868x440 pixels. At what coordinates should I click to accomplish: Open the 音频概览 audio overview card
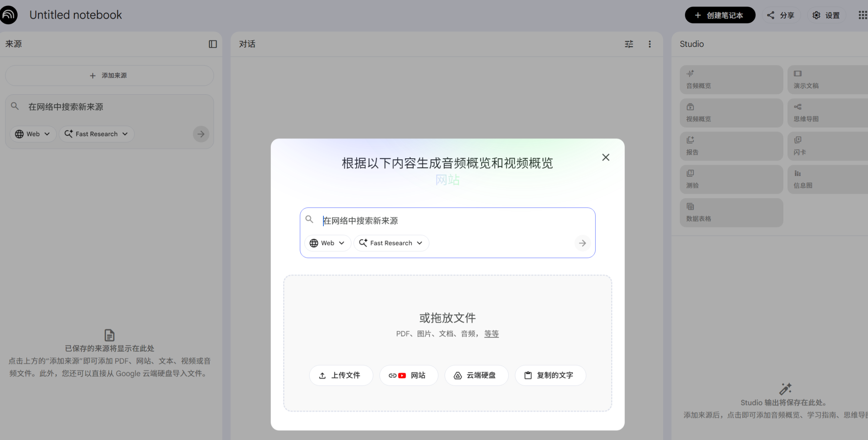tap(731, 79)
